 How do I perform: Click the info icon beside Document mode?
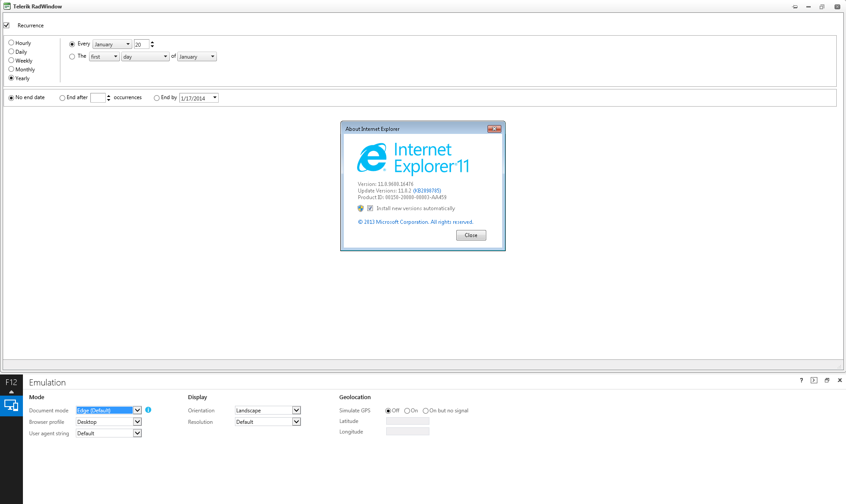[x=148, y=410]
